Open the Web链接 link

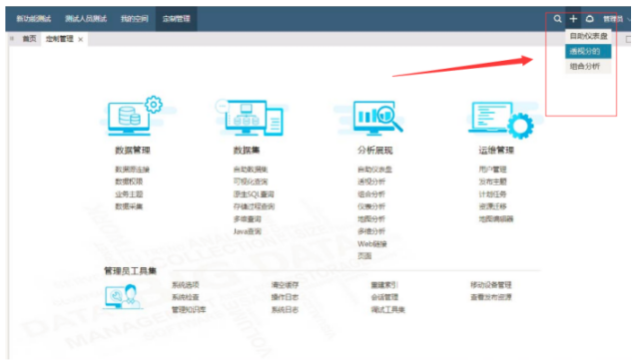371,244
